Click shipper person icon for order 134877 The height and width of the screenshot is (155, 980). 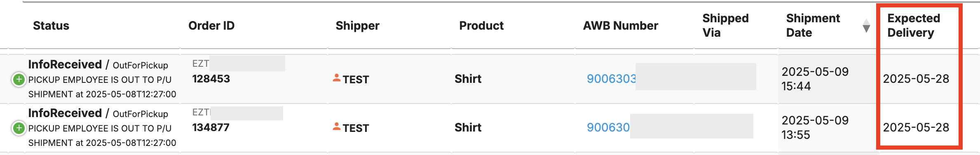coord(337,127)
